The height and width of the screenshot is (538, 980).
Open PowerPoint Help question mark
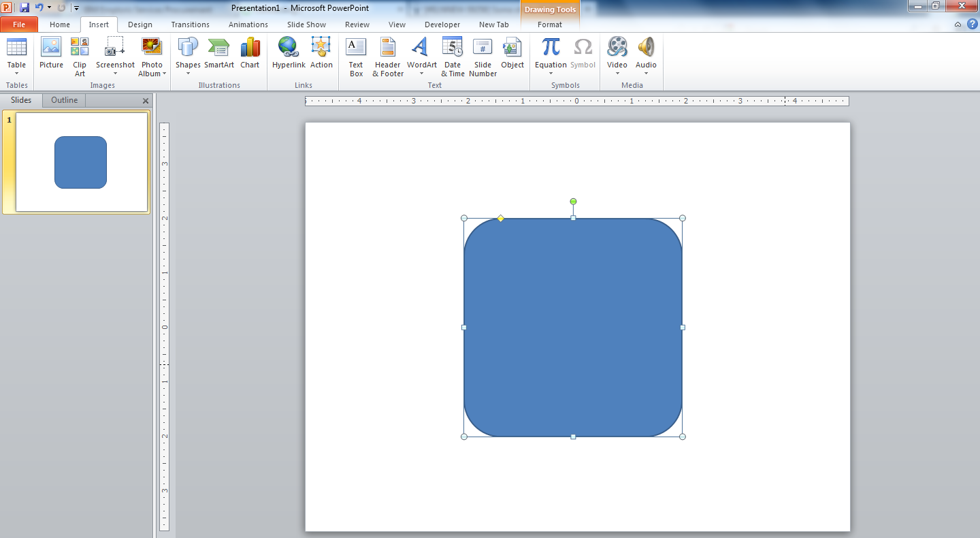point(972,24)
